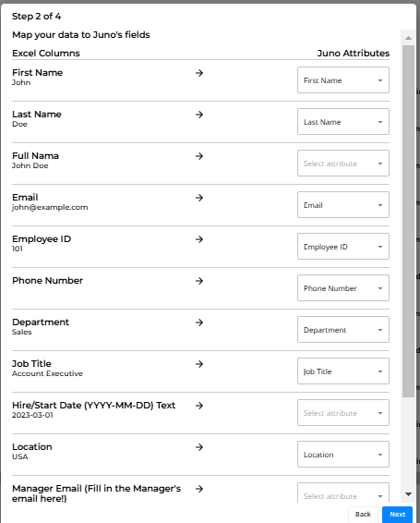The image size is (420, 523).
Task: Click the arrow icon beside Full Nama
Action: pos(199,156)
